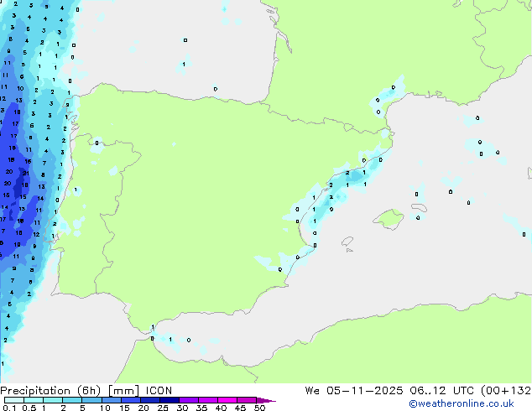Select the 35–40 mm legend color box
Viewport: 532px width, 411px height.
[x=208, y=400]
